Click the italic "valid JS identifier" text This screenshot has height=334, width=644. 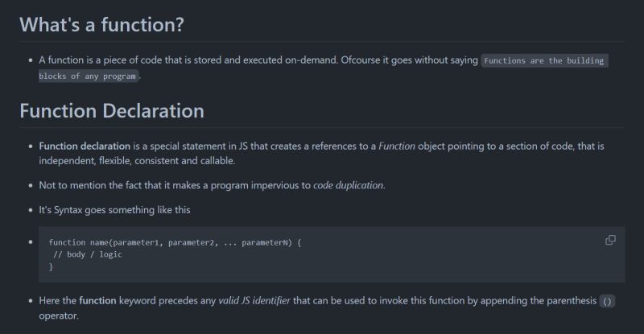(x=254, y=301)
